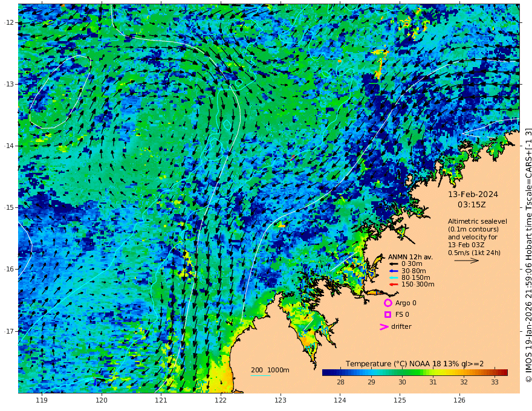Click the -17 latitude axis label
Viewport: 532px width, 411px height.
click(x=9, y=331)
